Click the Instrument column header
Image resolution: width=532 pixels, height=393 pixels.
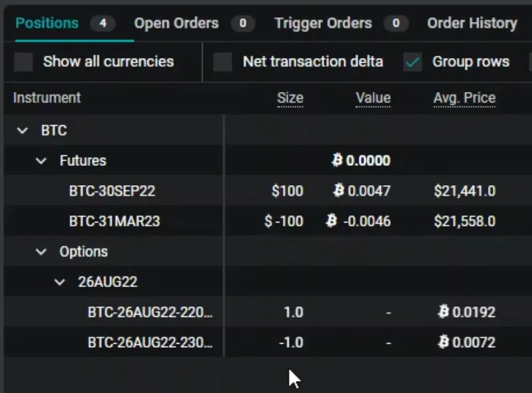(x=47, y=98)
